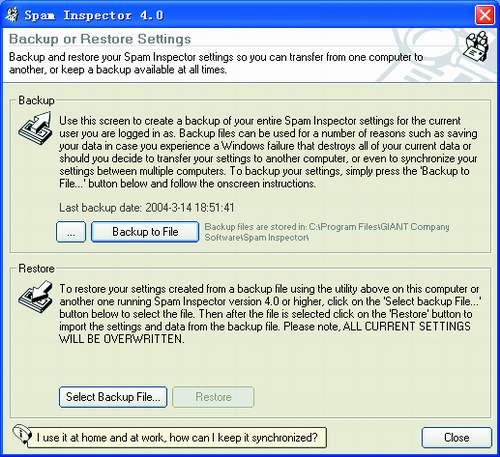The height and width of the screenshot is (457, 500).
Task: Click the ALL CURRENT SETTINGS warning text
Action: click(265, 332)
